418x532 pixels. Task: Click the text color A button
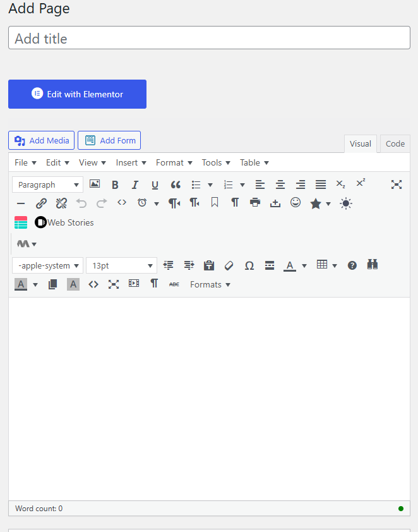tap(290, 265)
